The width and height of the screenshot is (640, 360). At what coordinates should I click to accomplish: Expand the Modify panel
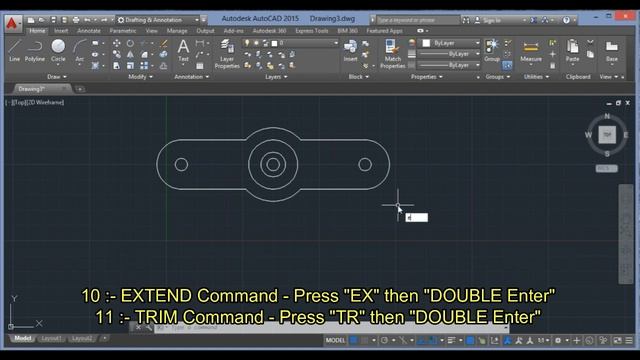(x=140, y=76)
